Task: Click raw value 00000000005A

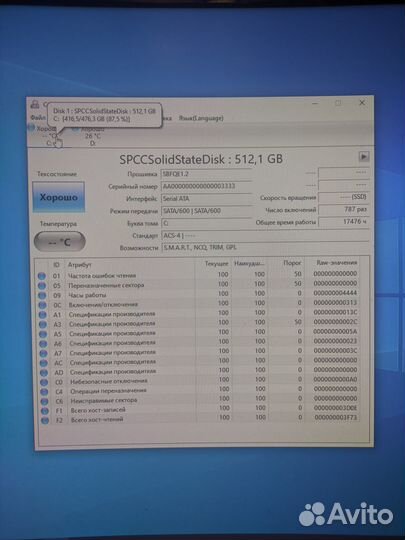Action: tap(335, 331)
